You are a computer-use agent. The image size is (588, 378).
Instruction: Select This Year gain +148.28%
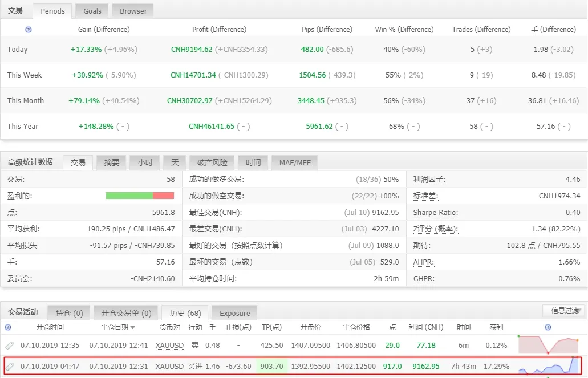(96, 127)
